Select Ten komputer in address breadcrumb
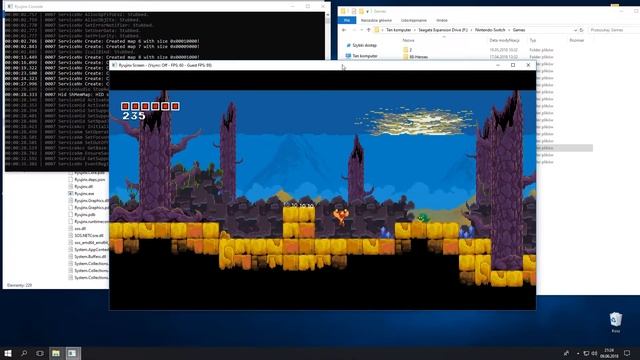Screen dimensions: 640x360 click(x=398, y=30)
